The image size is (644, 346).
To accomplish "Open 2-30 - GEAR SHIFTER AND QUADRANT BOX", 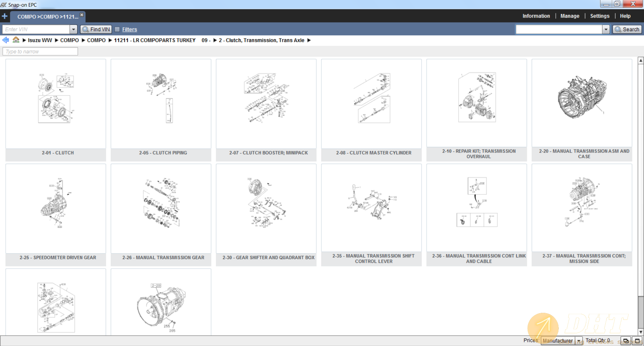I will [266, 209].
